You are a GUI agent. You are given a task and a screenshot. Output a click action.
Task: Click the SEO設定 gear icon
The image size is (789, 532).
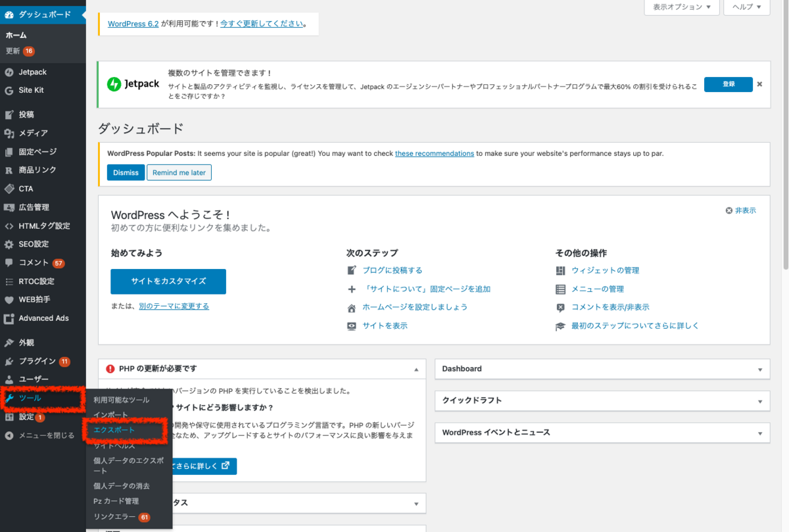click(x=9, y=245)
